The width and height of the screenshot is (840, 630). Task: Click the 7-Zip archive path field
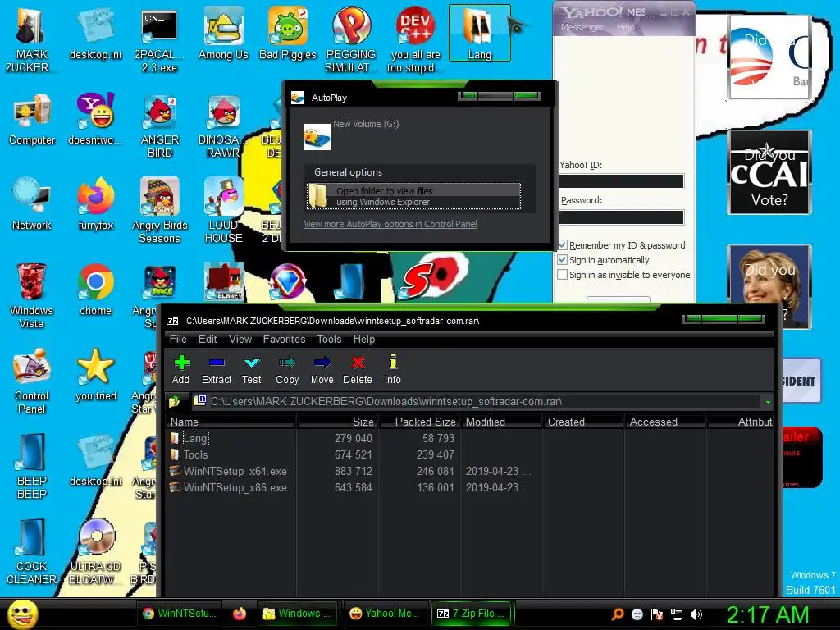coord(477,401)
